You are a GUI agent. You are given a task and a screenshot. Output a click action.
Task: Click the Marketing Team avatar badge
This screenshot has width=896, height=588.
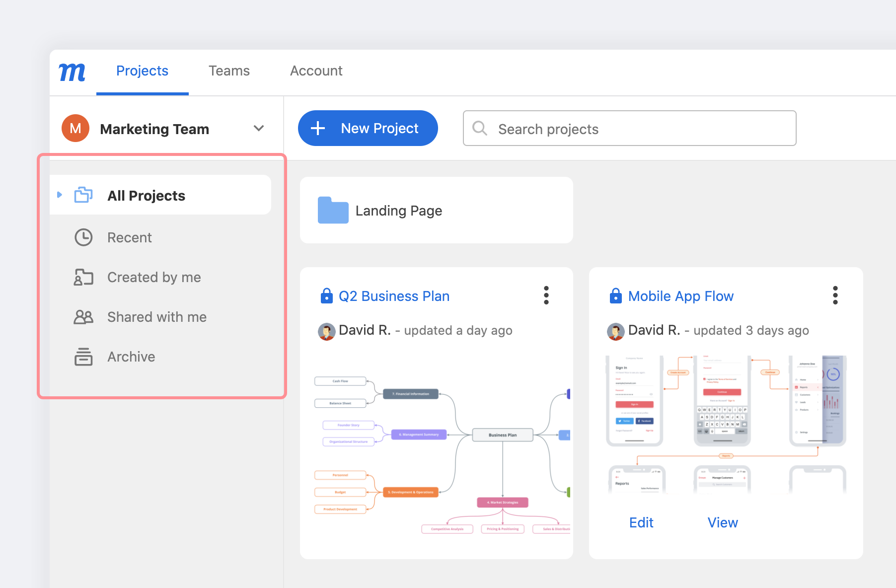[75, 128]
